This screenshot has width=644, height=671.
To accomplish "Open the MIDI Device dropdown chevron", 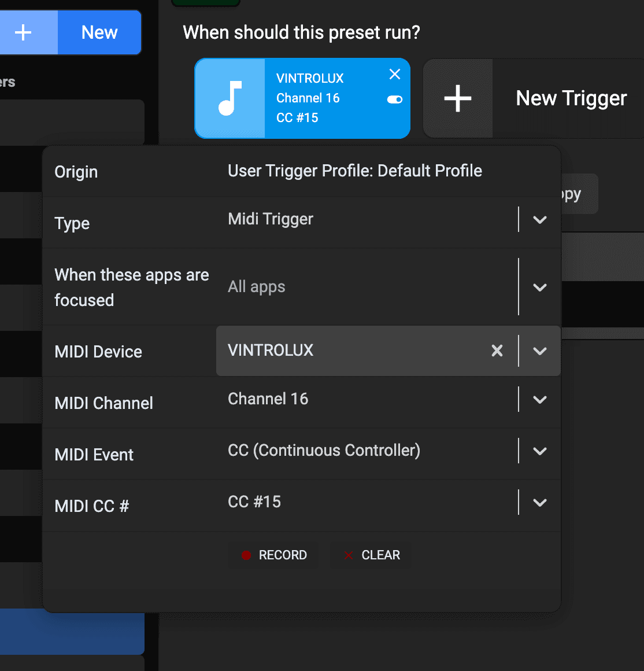I will (x=539, y=351).
